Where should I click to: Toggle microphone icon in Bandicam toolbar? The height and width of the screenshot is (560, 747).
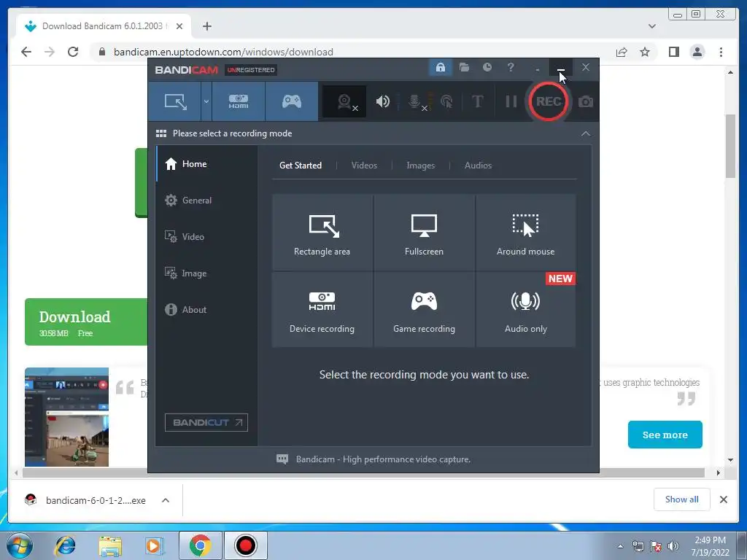(416, 101)
